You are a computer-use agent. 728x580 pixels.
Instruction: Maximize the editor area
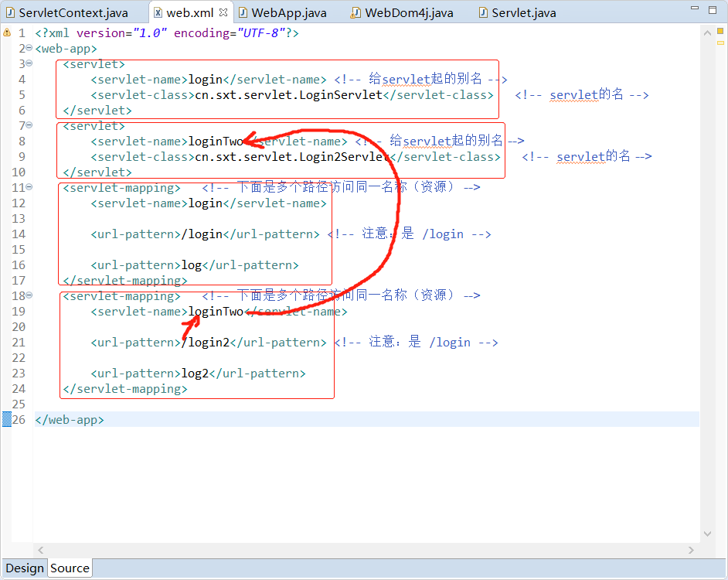(713, 10)
